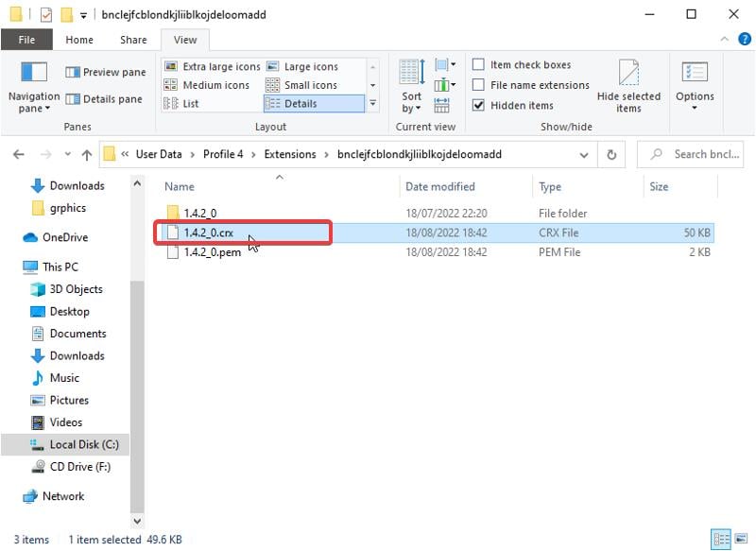The width and height of the screenshot is (756, 551).
Task: Select the View ribbon tab
Action: click(x=185, y=40)
